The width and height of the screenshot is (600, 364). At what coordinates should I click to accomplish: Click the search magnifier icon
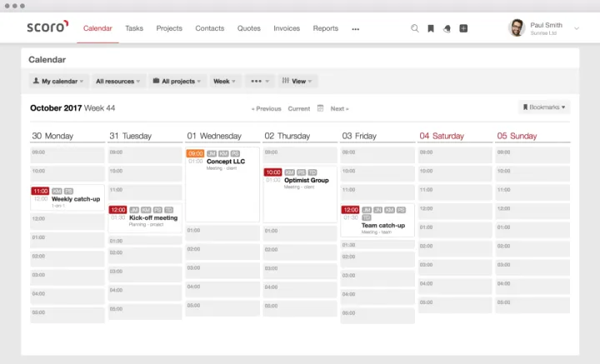point(415,28)
